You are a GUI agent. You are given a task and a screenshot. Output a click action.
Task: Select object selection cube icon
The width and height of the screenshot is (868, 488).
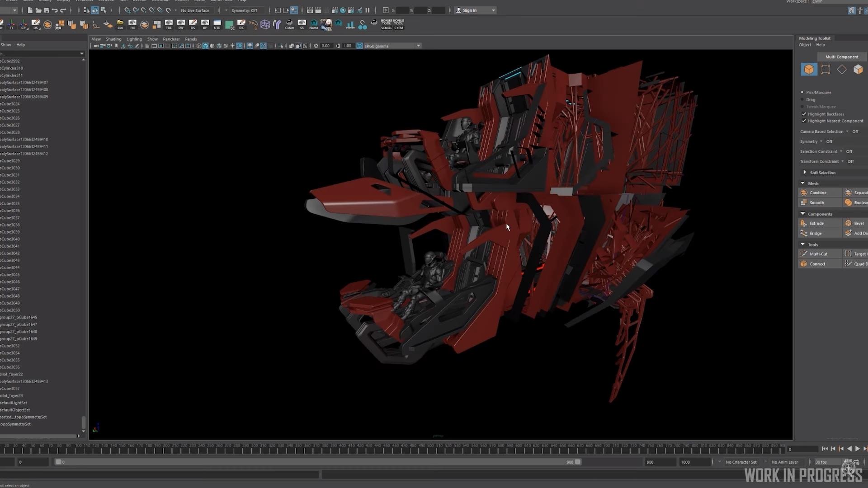(809, 69)
